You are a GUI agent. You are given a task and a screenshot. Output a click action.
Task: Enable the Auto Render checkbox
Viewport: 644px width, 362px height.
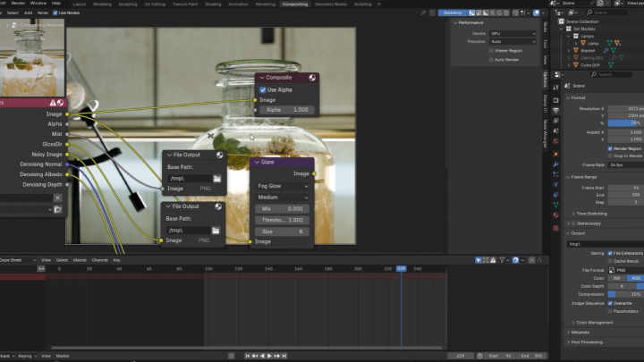click(x=491, y=60)
